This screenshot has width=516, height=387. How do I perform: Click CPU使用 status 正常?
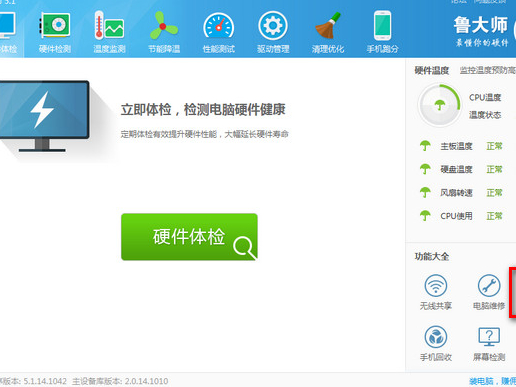pos(494,216)
